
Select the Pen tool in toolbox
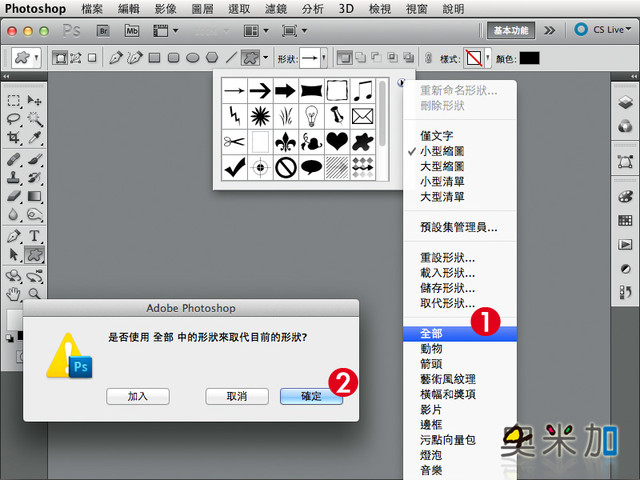[x=13, y=236]
